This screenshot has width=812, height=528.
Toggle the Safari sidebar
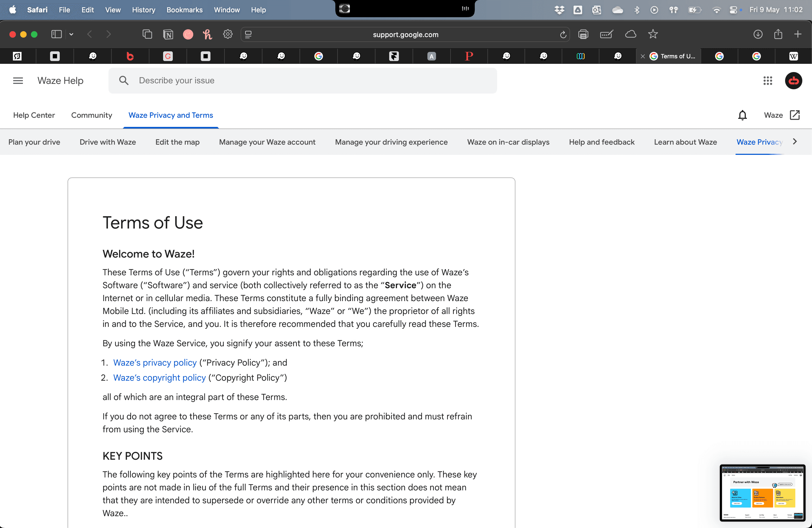click(56, 34)
